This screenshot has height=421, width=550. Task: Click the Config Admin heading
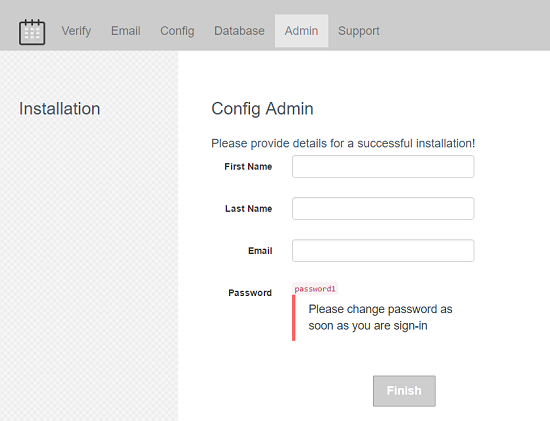pyautogui.click(x=262, y=109)
